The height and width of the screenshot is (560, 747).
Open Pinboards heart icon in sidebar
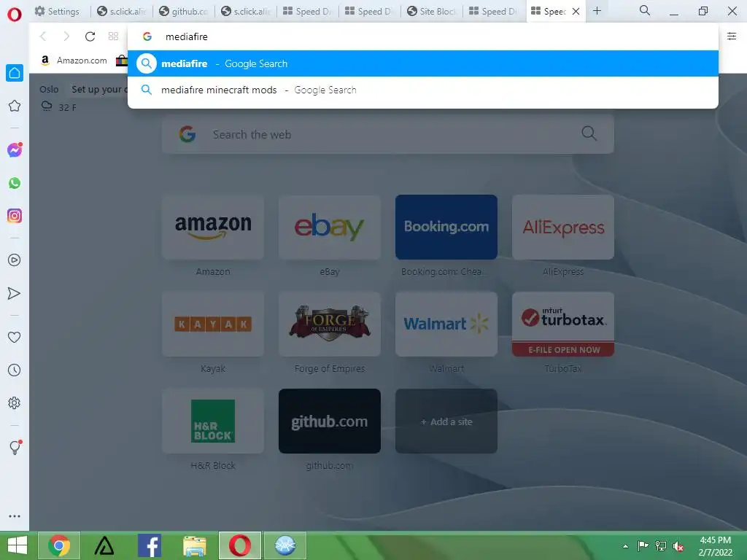coord(15,337)
